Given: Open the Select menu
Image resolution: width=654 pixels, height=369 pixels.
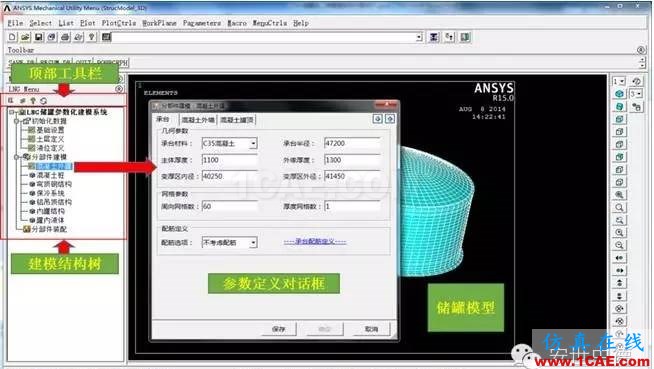Looking at the screenshot, I should click(40, 23).
